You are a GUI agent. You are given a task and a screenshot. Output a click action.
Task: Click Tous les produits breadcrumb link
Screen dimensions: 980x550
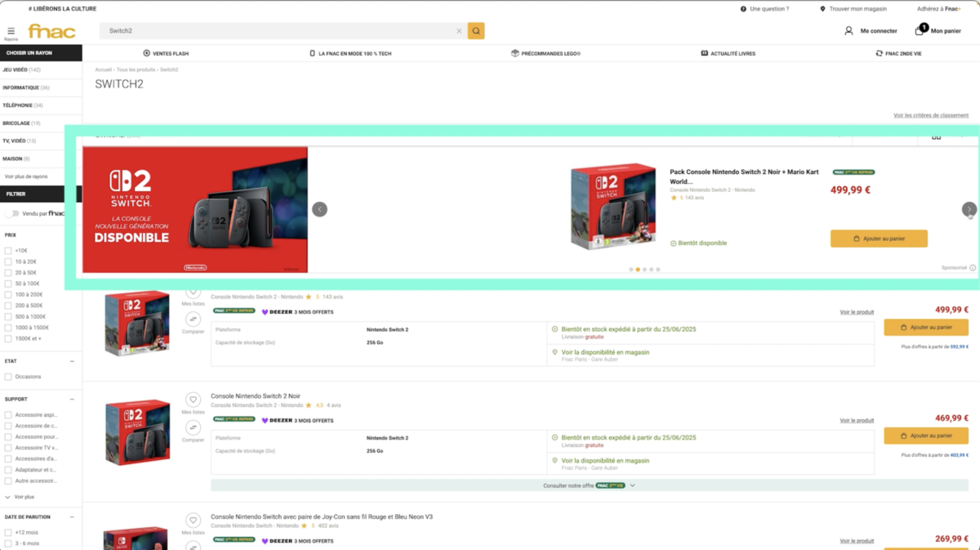click(x=136, y=69)
